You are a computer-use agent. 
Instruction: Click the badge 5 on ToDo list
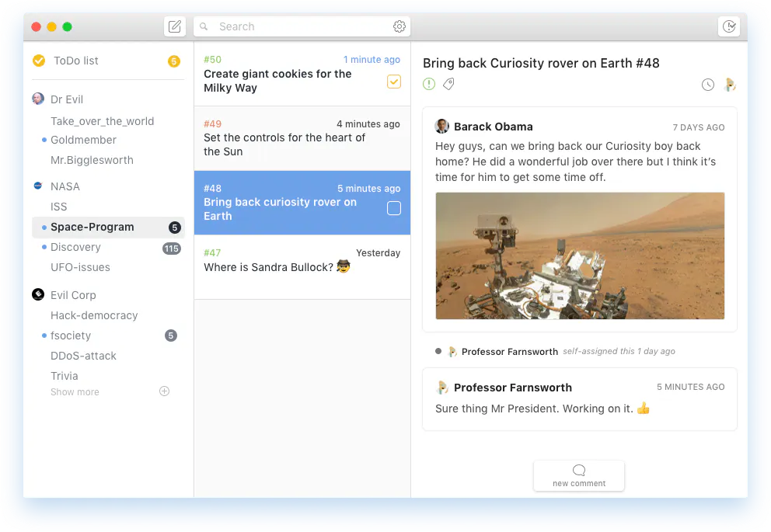[x=173, y=61]
